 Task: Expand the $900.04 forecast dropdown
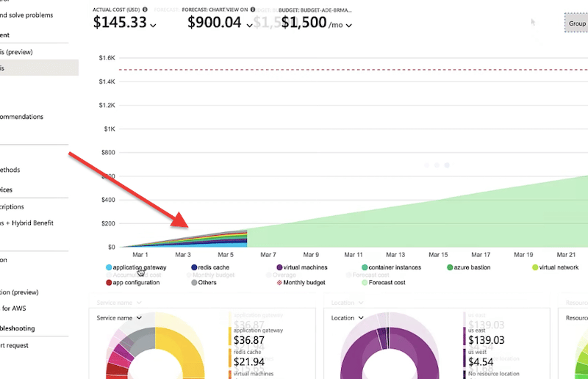pyautogui.click(x=249, y=26)
